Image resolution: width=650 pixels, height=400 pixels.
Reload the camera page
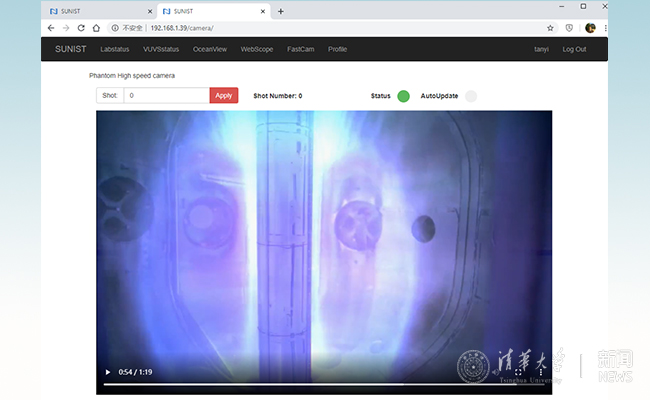[81, 28]
